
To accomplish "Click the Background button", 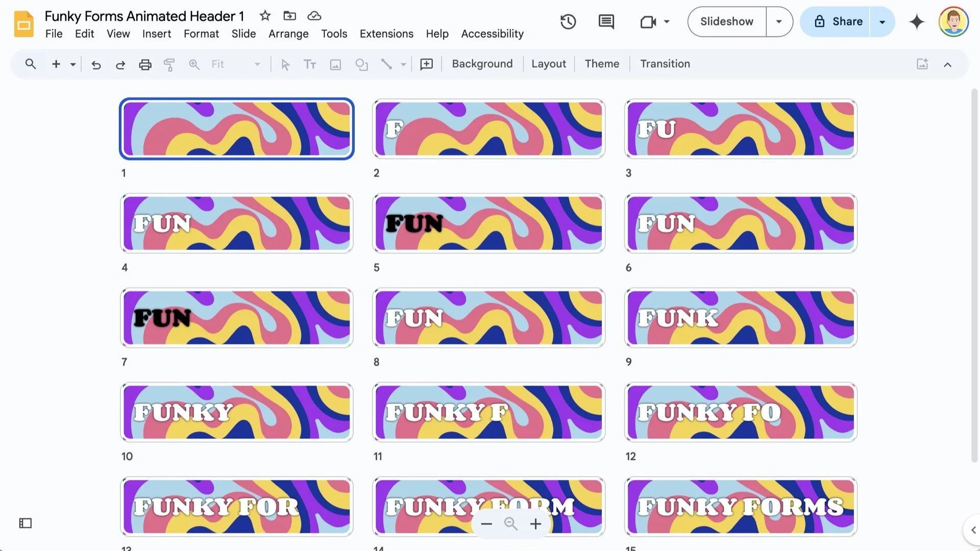I will point(482,64).
